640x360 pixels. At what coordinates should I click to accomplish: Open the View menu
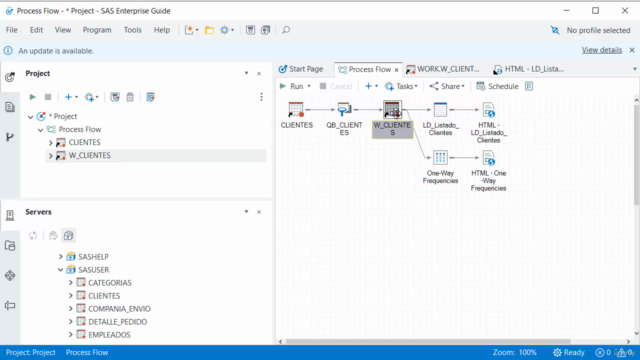(x=63, y=30)
